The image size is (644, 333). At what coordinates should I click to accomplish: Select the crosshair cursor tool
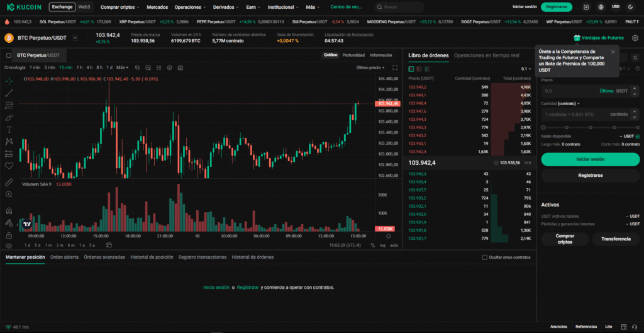(9, 81)
